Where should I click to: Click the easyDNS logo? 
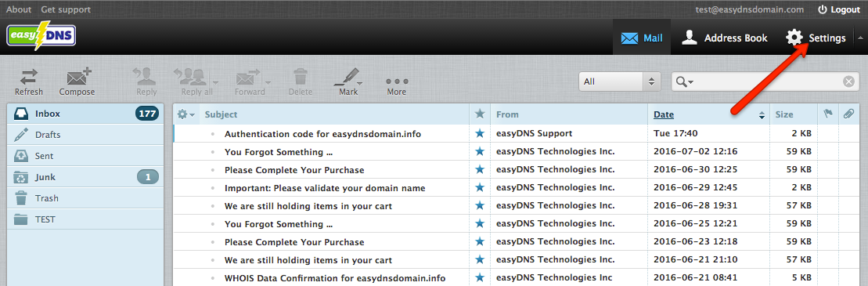pos(41,35)
